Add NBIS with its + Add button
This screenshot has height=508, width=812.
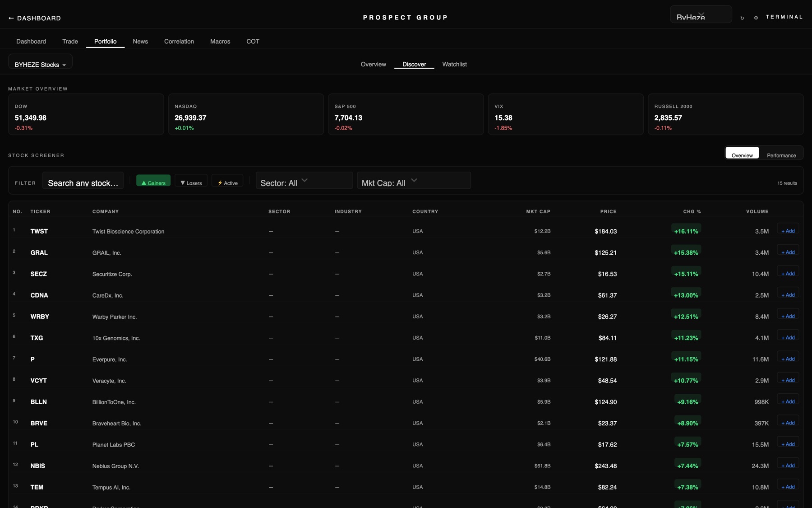[788, 463]
